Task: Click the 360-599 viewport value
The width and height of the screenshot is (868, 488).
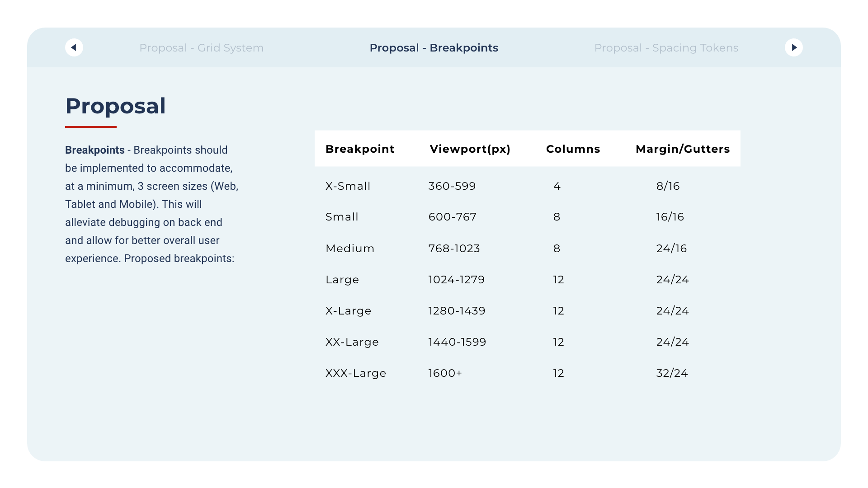Action: pos(452,186)
